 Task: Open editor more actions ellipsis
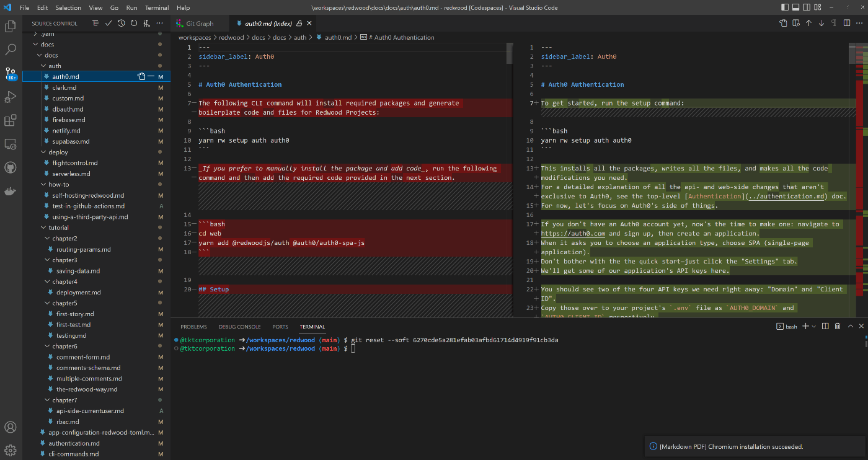tap(859, 23)
